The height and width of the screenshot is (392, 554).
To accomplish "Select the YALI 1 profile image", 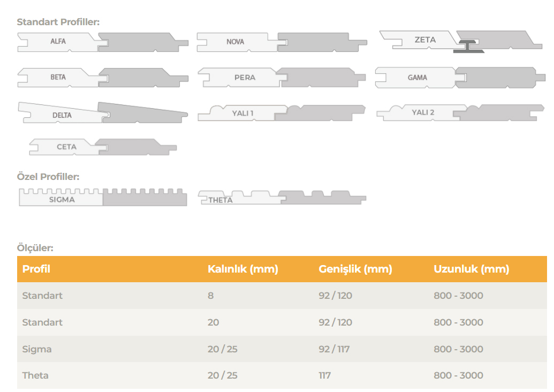I will (282, 113).
